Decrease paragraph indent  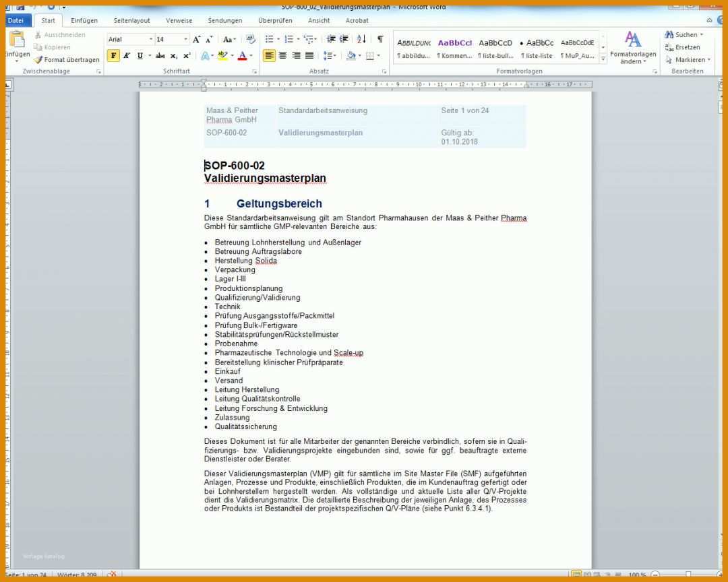(x=331, y=39)
